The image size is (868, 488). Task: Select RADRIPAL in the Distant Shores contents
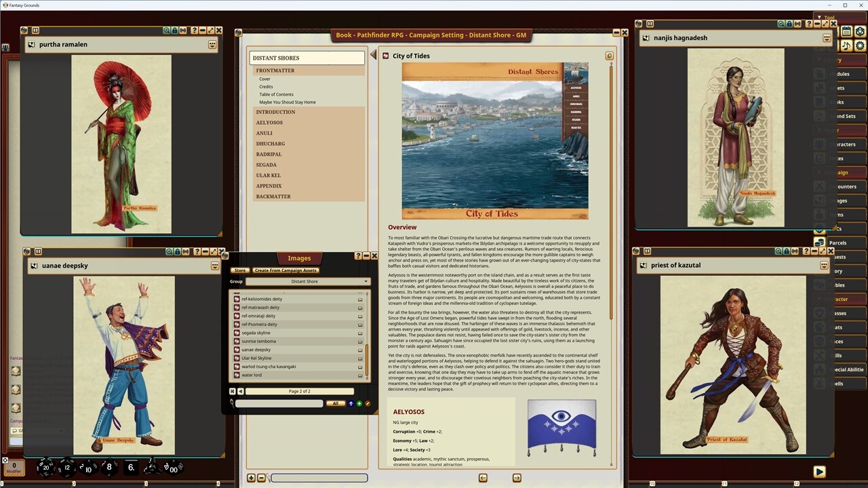[269, 154]
